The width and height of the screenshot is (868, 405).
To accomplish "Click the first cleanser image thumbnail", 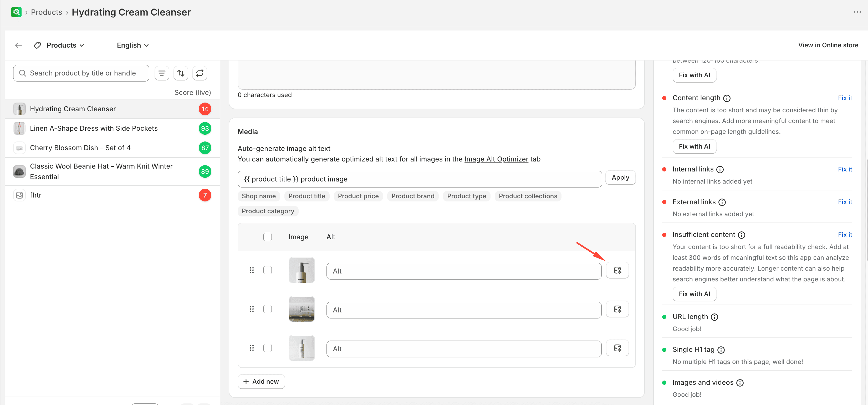I will 302,270.
